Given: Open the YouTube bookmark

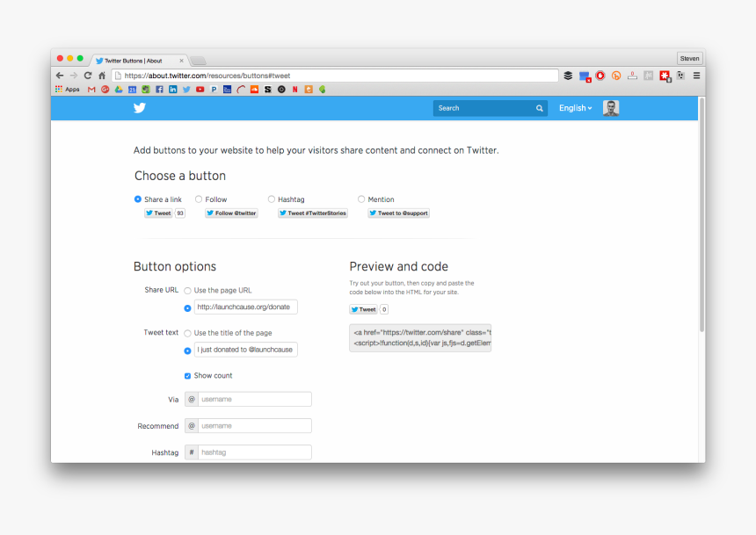Looking at the screenshot, I should [x=200, y=90].
